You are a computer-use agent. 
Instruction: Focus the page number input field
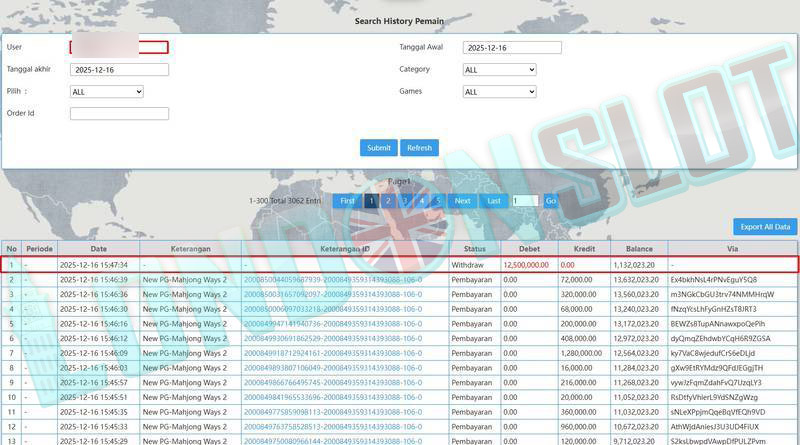click(526, 201)
